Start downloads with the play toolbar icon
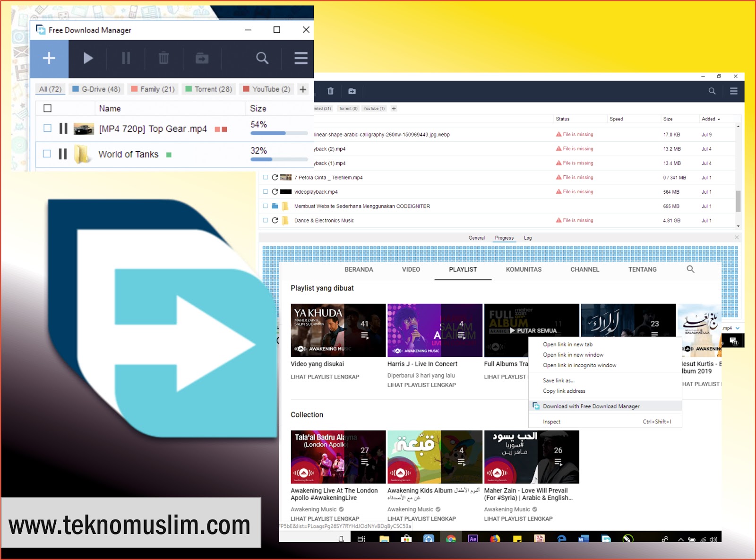The width and height of the screenshot is (756, 560). [88, 58]
